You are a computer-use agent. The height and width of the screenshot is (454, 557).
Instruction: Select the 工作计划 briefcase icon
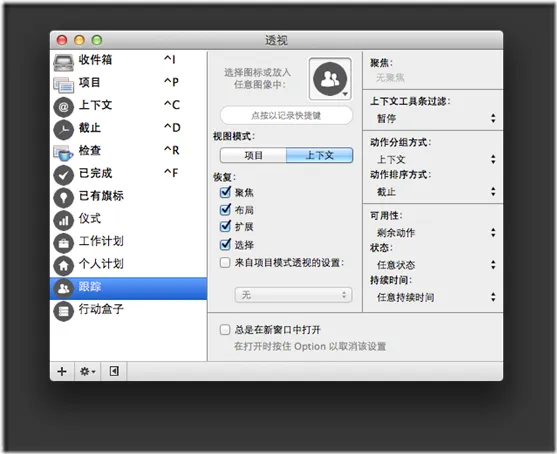pyautogui.click(x=63, y=243)
